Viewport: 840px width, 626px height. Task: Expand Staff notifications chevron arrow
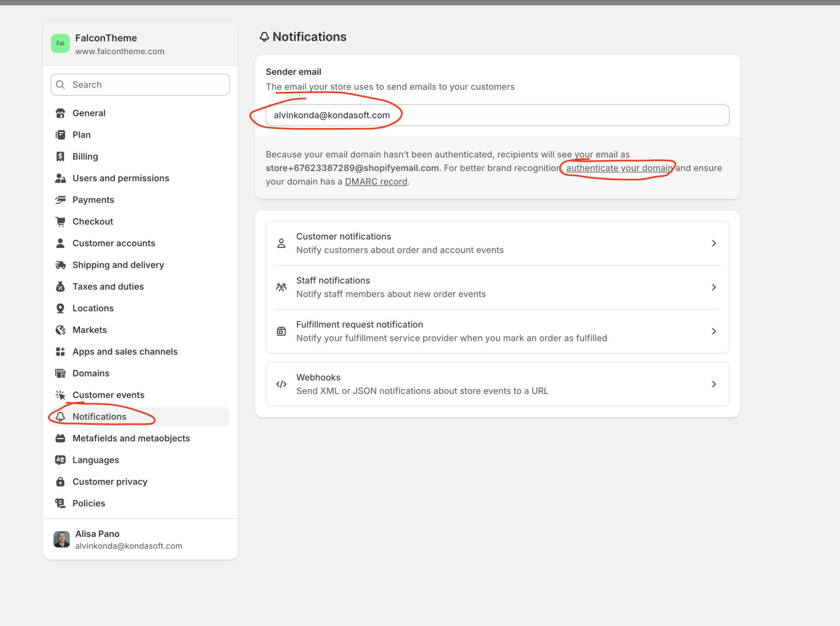[714, 287]
